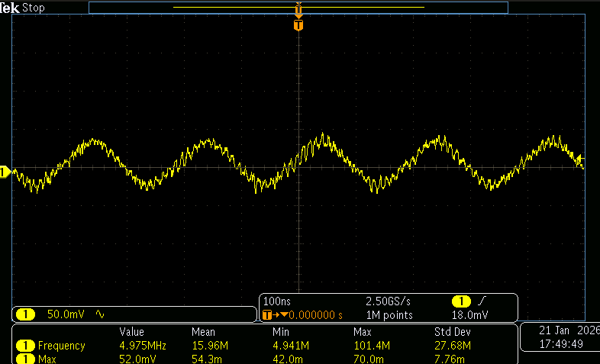
Task: Select the Frequency measurement channel badge
Action: pyautogui.click(x=26, y=346)
